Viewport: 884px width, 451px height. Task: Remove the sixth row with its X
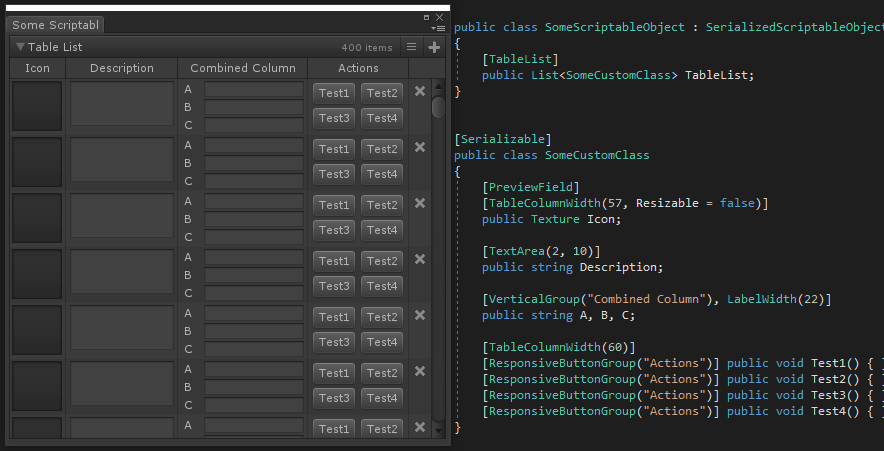click(420, 372)
